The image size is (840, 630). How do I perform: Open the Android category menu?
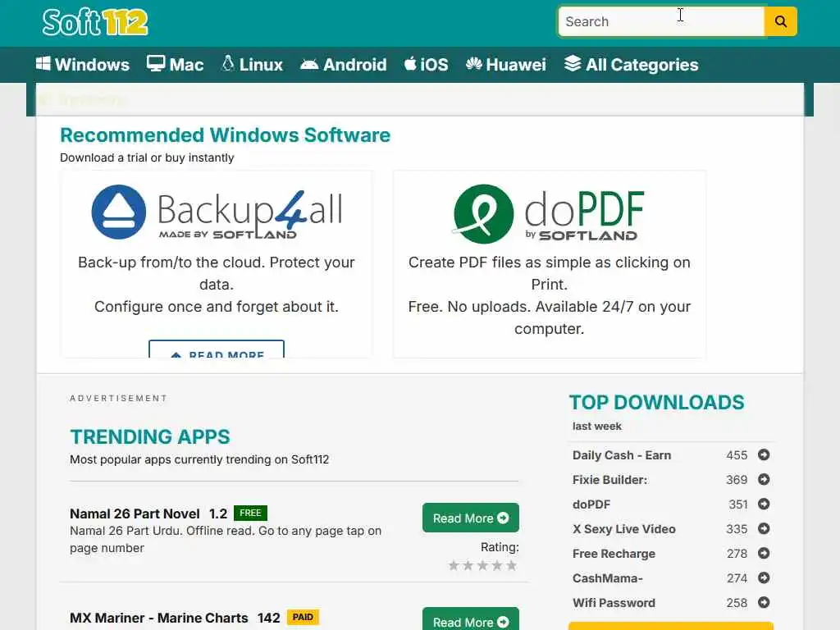(344, 64)
